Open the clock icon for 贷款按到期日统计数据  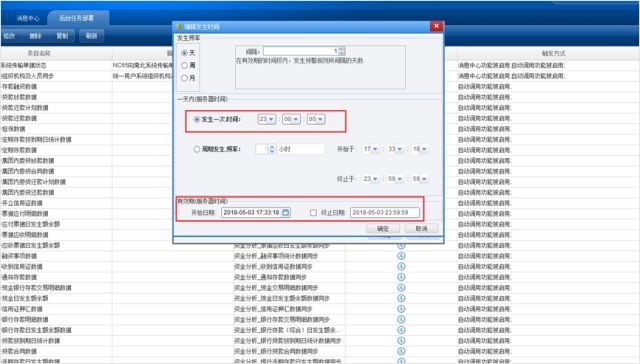coord(401,341)
